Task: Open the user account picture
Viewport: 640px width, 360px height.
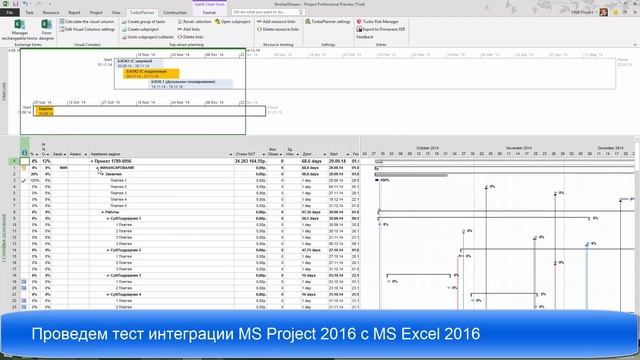Action: 603,12
